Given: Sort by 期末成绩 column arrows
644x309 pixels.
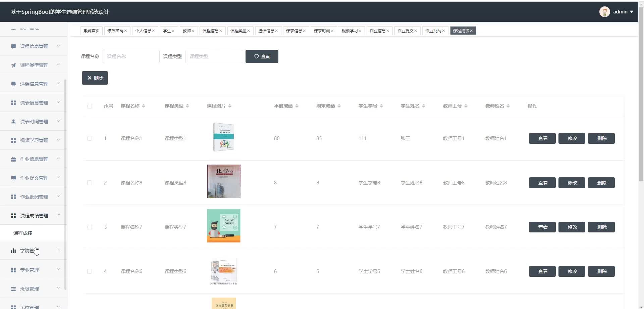Looking at the screenshot, I should click(339, 106).
